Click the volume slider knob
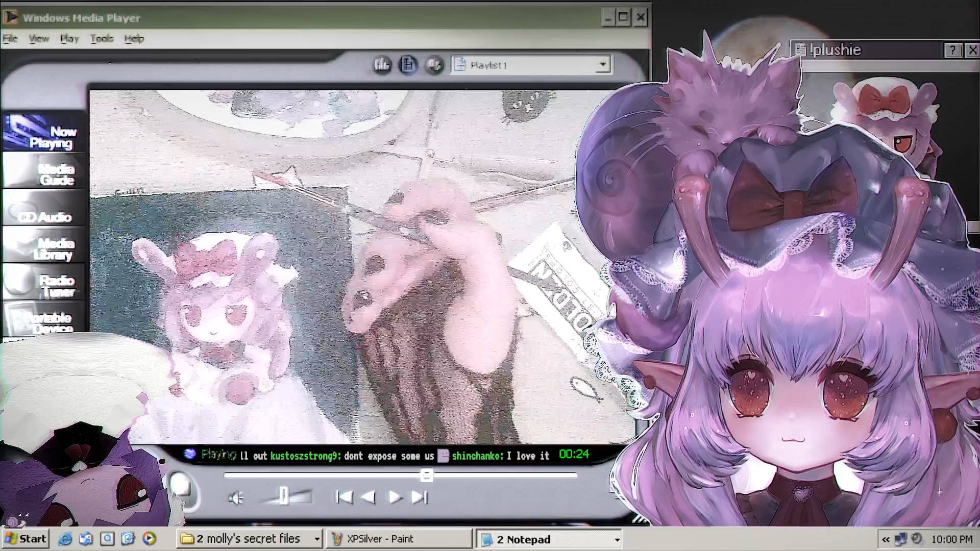This screenshot has height=551, width=980. tap(284, 496)
